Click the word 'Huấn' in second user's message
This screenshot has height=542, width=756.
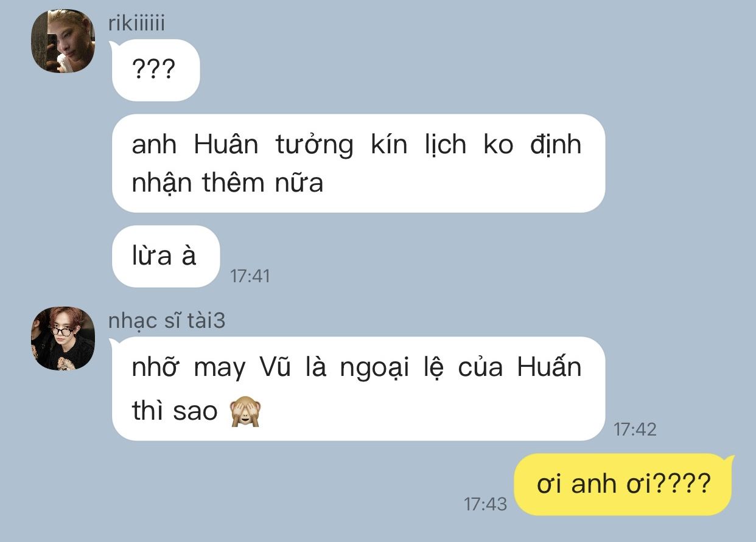(549, 368)
